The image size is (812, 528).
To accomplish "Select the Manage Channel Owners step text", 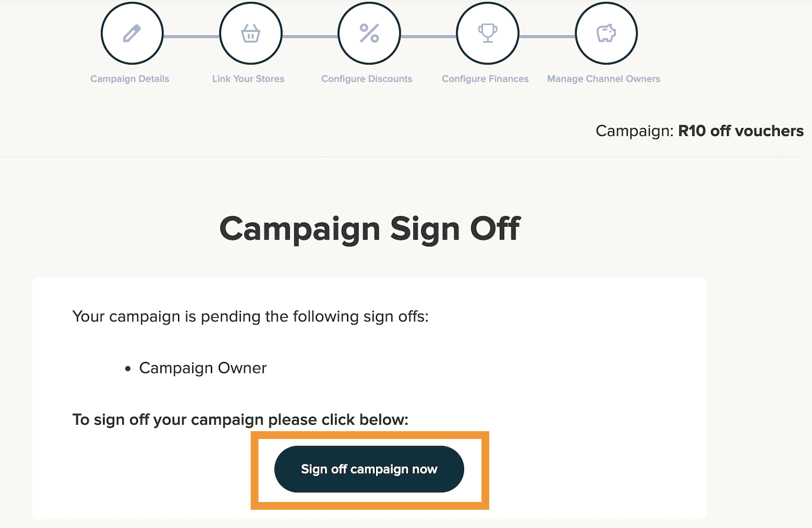I will click(603, 79).
